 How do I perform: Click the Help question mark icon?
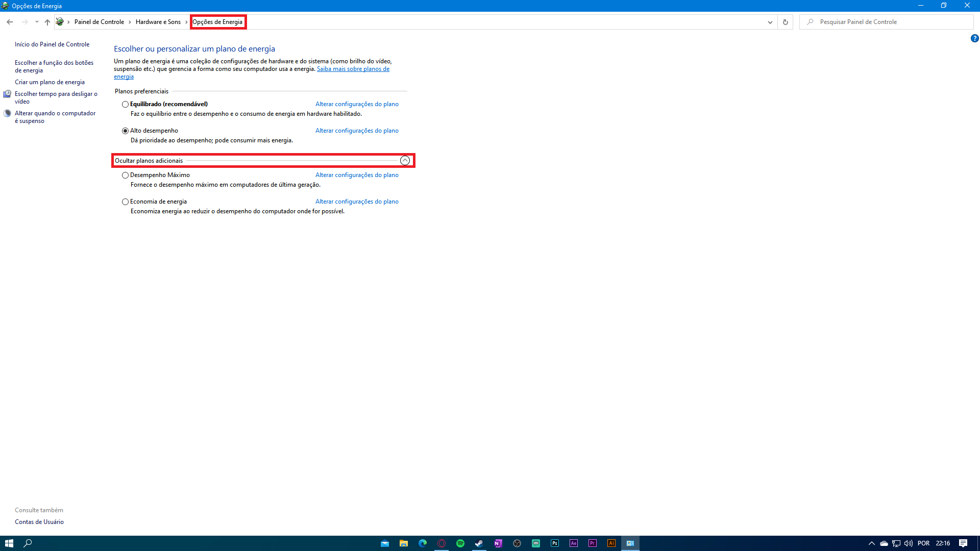(974, 38)
